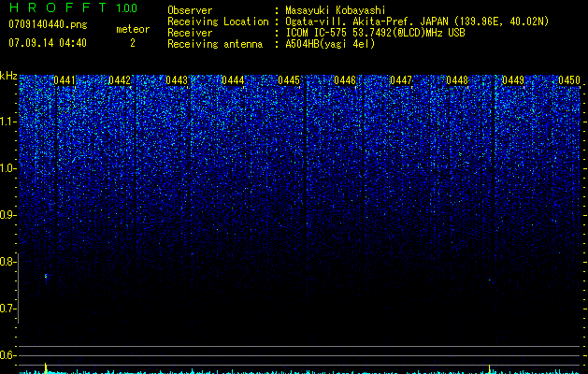Click the 0447 time marker

pos(401,80)
